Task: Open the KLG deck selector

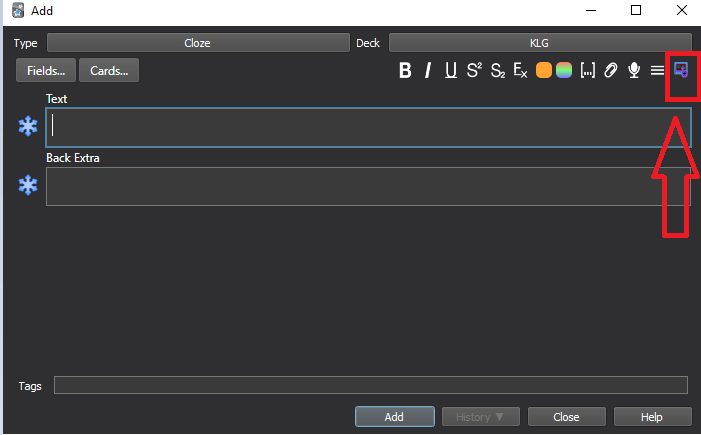Action: point(539,43)
